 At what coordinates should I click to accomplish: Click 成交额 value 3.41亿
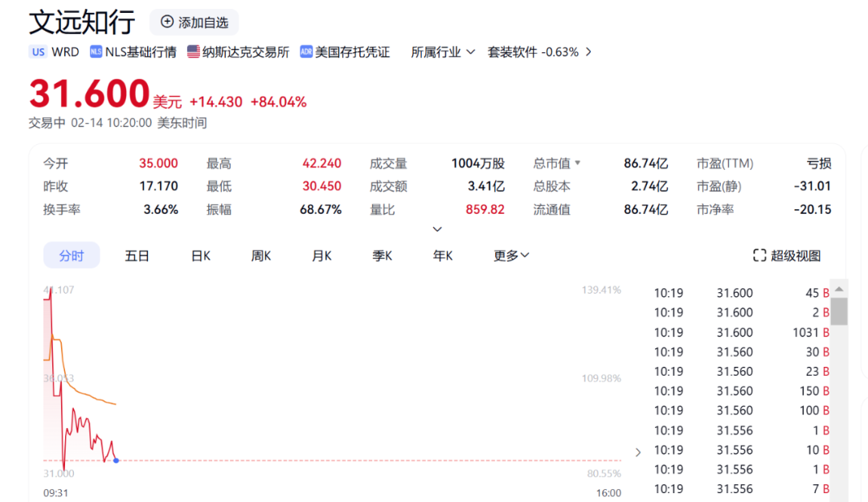(x=486, y=186)
